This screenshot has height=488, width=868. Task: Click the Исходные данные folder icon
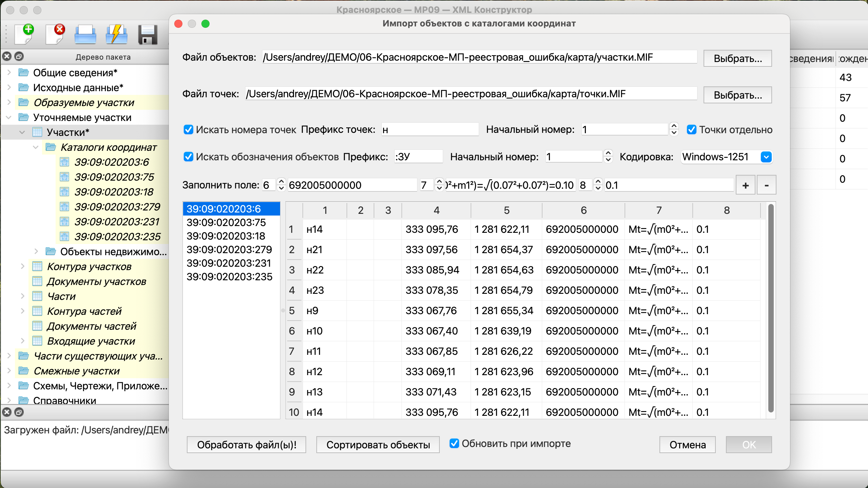click(23, 87)
